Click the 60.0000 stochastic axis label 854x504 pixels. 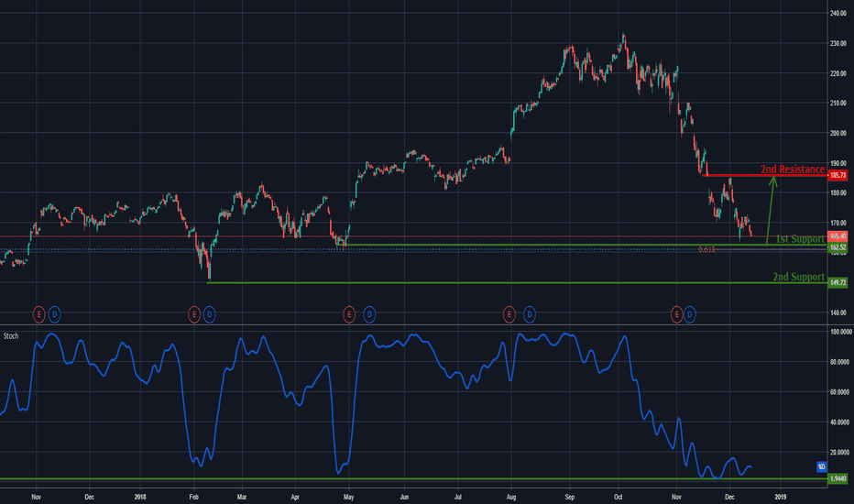(839, 392)
